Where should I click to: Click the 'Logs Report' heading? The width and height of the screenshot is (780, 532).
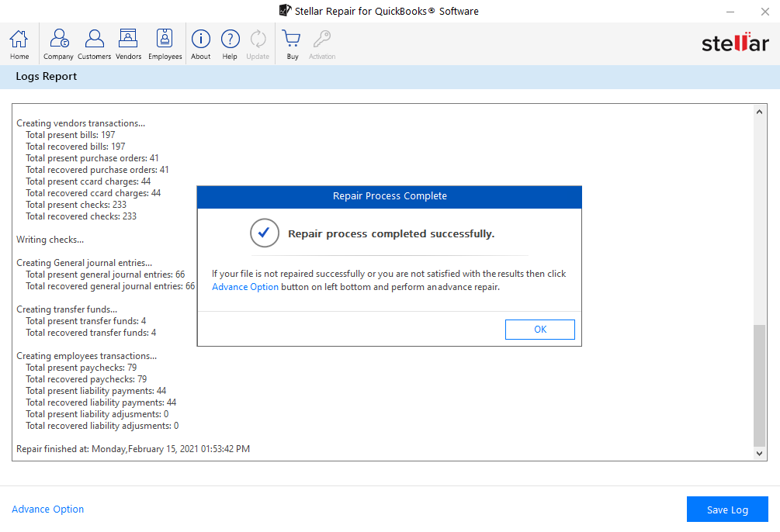[x=47, y=77]
